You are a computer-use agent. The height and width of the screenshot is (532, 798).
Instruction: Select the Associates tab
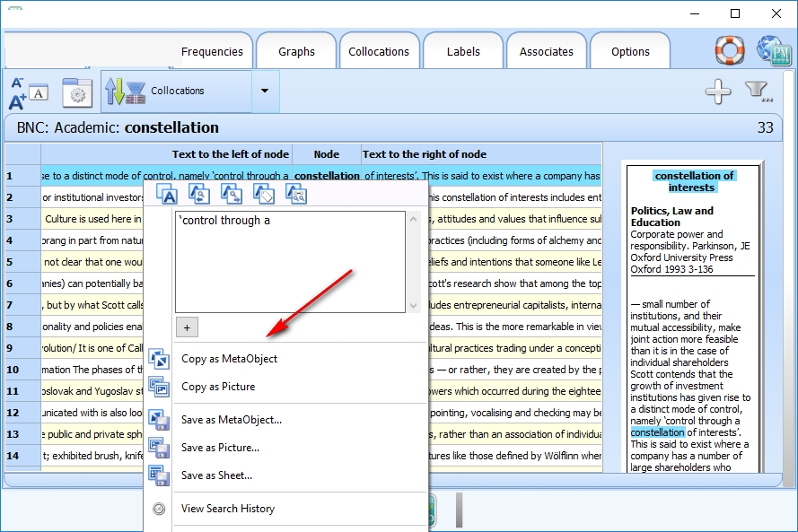coord(546,52)
